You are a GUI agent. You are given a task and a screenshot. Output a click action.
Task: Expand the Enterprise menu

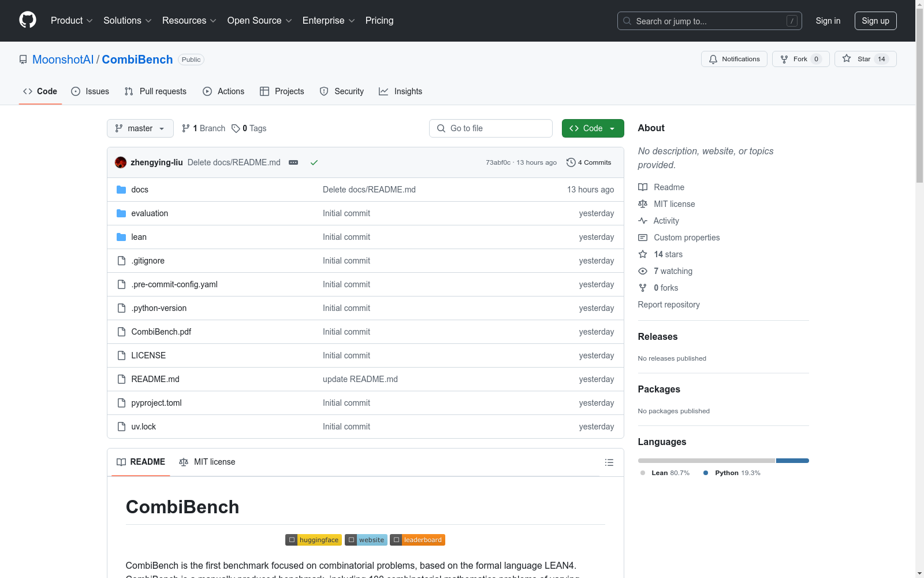[329, 21]
